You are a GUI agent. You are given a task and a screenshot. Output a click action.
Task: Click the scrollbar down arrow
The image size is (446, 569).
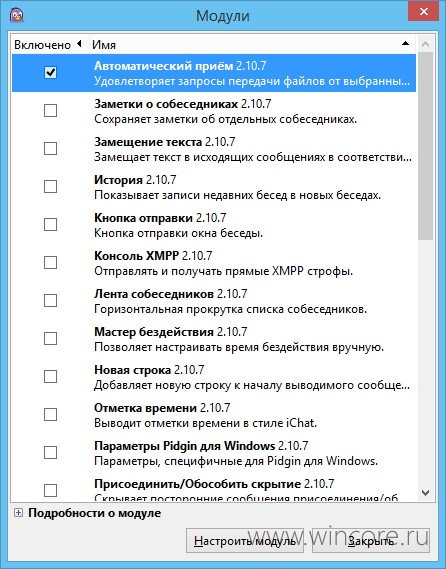[x=426, y=493]
